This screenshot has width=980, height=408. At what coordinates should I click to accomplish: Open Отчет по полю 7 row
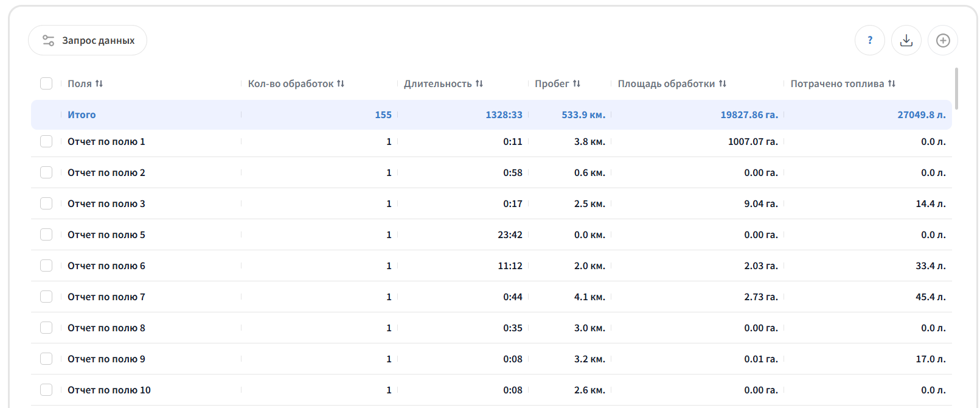click(x=492, y=297)
